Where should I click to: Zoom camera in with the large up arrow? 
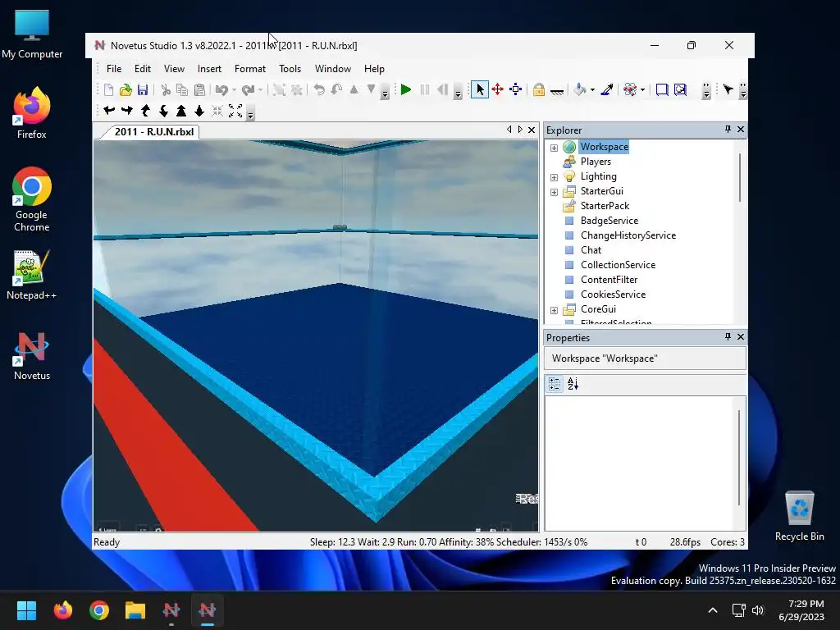pos(181,111)
